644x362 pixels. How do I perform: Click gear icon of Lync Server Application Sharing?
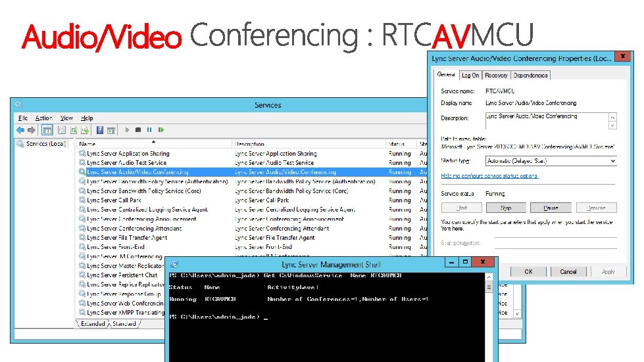[x=82, y=153]
